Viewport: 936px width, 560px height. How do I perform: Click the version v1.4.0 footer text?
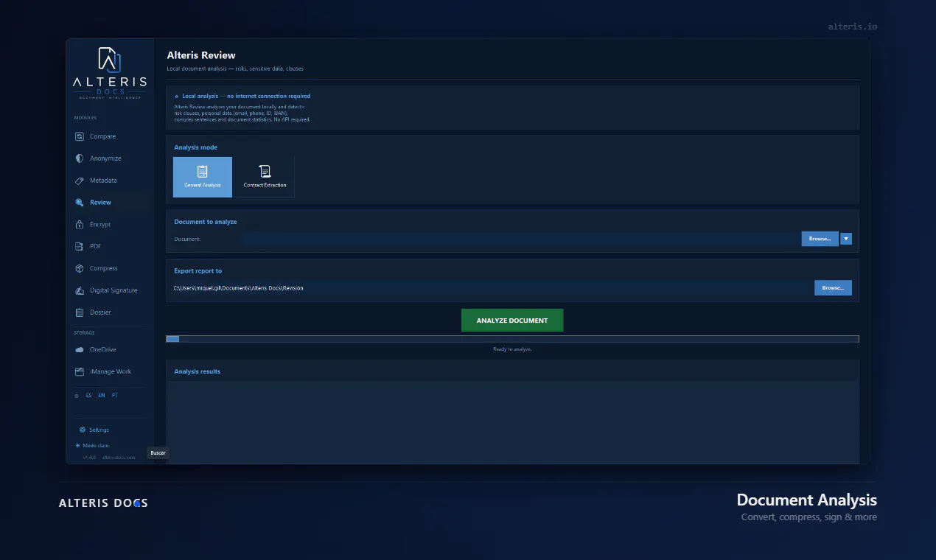89,458
